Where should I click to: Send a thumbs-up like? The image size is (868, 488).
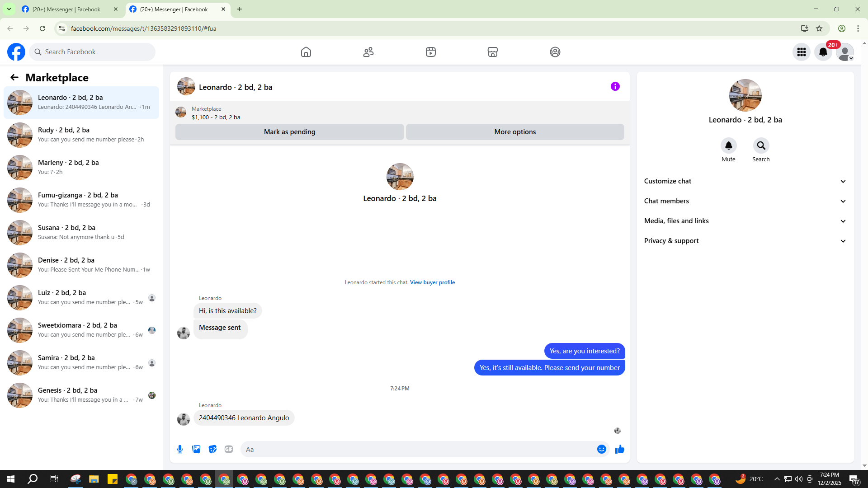[619, 449]
